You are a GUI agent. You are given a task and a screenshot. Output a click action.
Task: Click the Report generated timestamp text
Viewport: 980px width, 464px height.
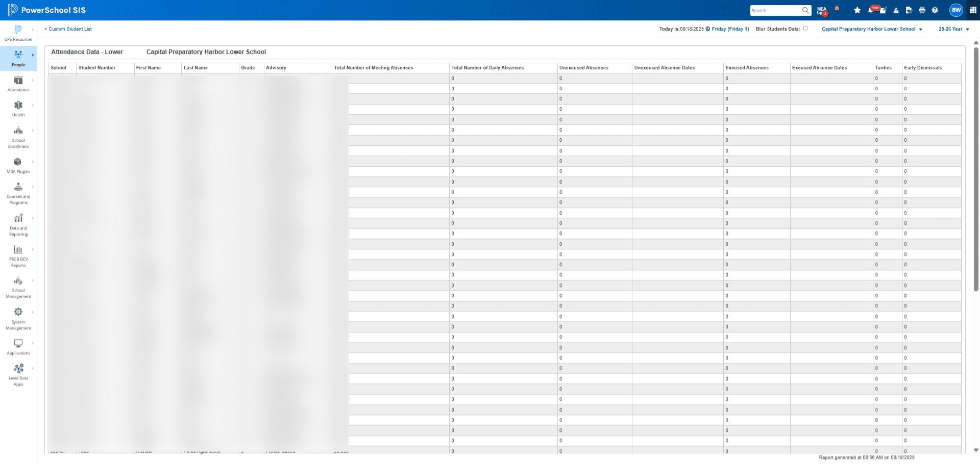coord(867,458)
